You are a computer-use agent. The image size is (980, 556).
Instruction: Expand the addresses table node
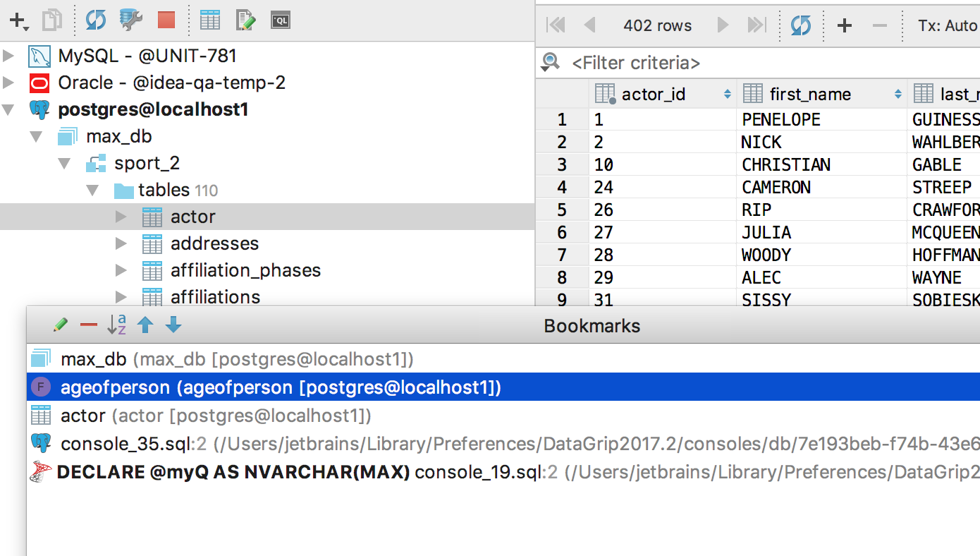121,244
